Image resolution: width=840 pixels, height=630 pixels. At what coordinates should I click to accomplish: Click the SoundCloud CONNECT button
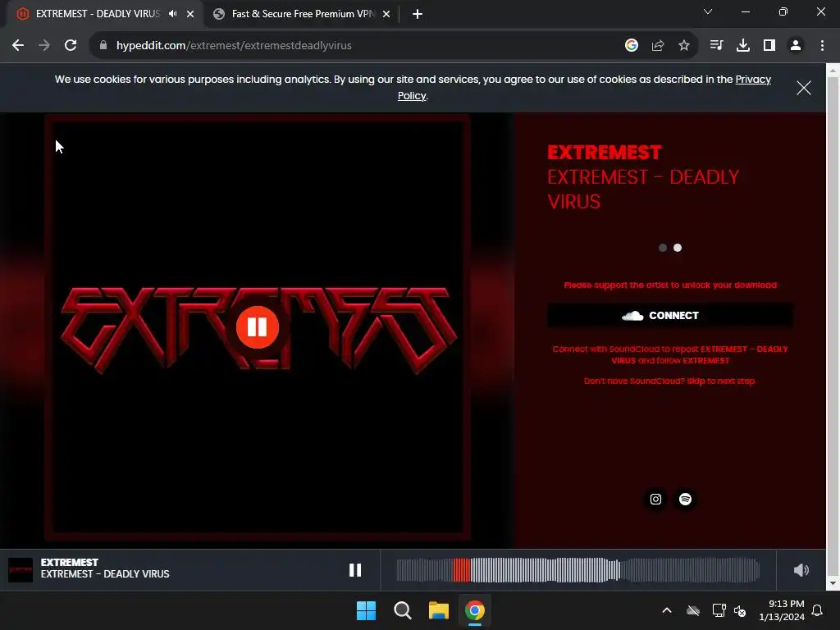[670, 316]
